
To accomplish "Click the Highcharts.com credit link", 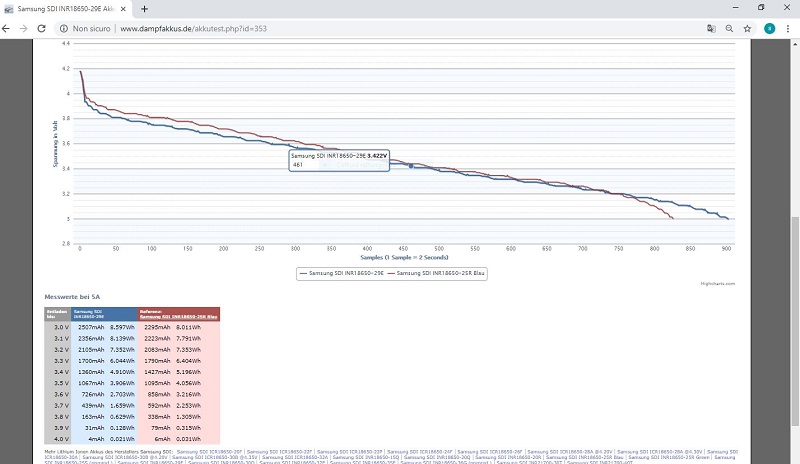I will click(x=717, y=284).
